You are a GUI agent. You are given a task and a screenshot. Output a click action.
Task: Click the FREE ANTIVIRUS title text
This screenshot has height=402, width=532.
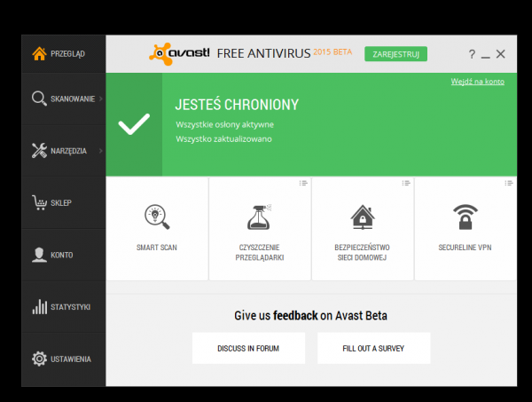[x=263, y=53]
